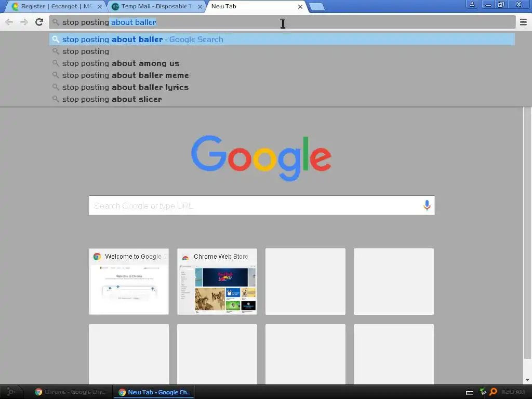Open the Welcome to Google Chrome thumbnail

(129, 281)
